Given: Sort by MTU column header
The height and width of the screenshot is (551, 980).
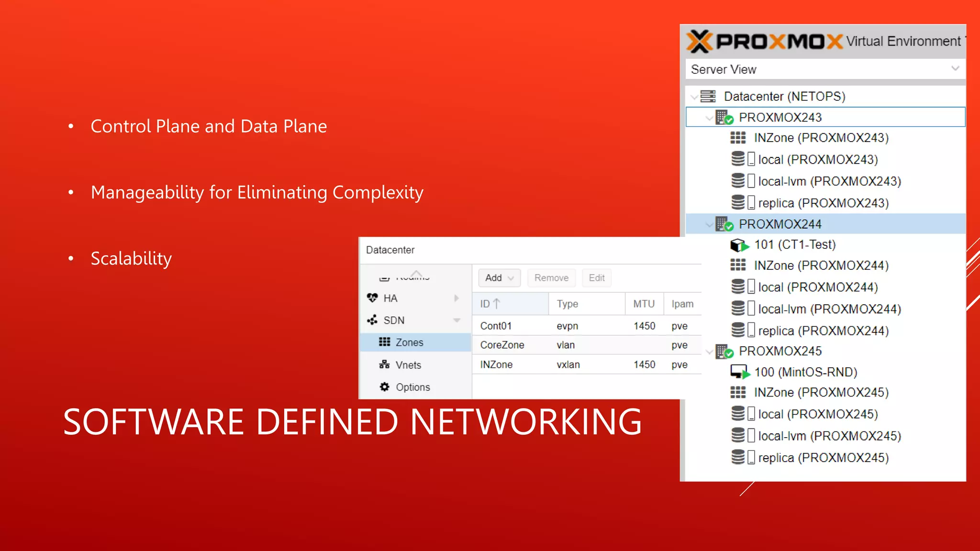Looking at the screenshot, I should (644, 304).
